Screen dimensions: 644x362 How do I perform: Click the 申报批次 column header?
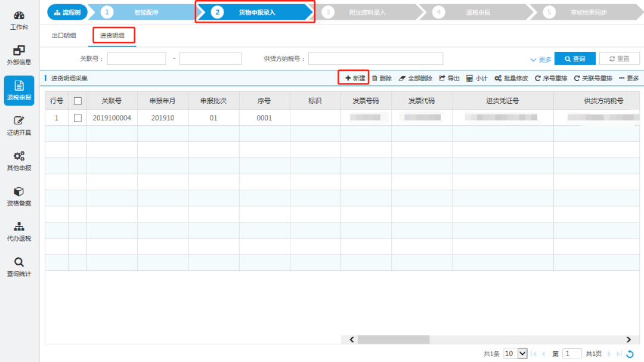213,101
